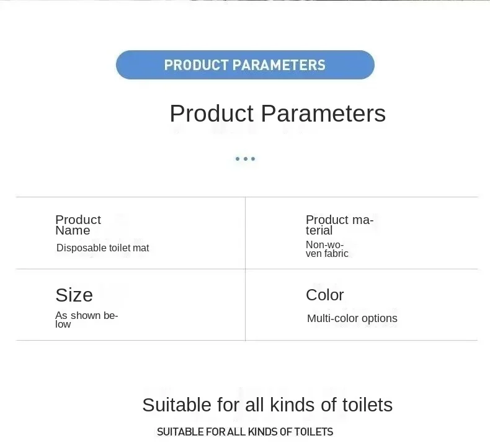Click the Multi-color options text
Viewport: 490px width, 448px height.
pos(352,318)
